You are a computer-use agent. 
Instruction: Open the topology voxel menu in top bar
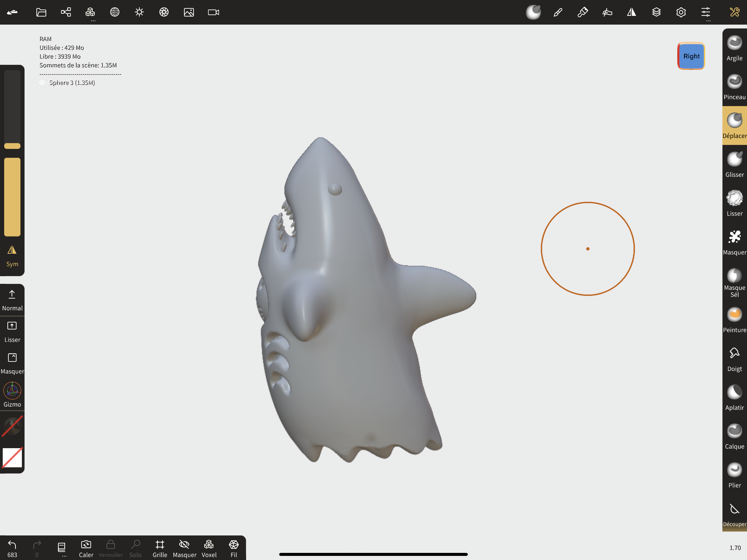point(90,12)
